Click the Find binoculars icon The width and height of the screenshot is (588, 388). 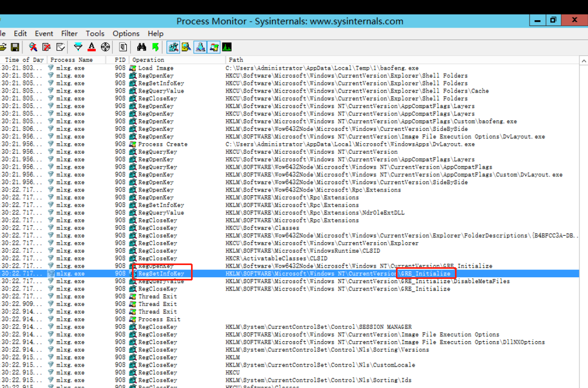142,47
